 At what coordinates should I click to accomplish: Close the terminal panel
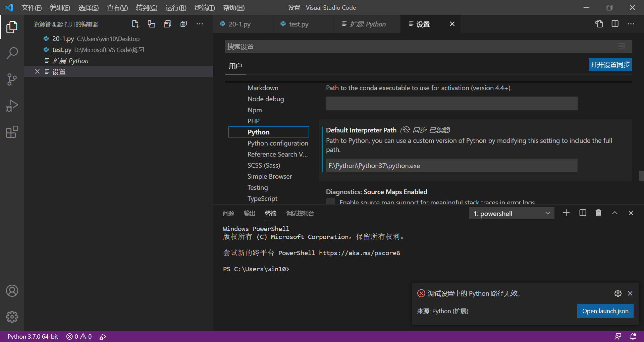click(x=631, y=213)
